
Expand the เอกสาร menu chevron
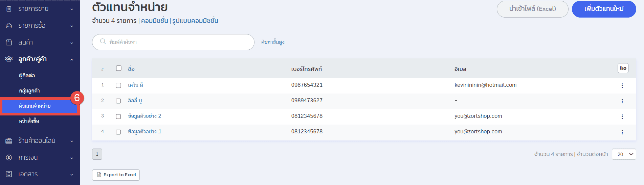point(72,175)
